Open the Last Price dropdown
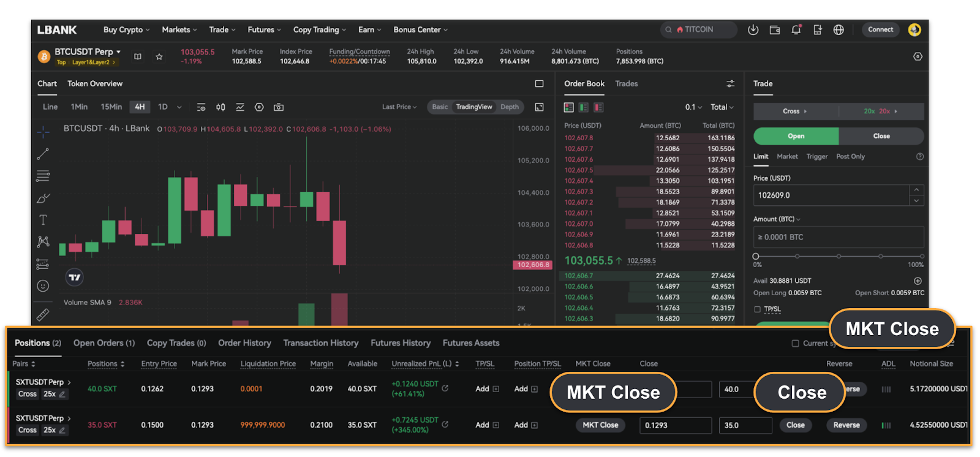The image size is (980, 457). point(399,107)
